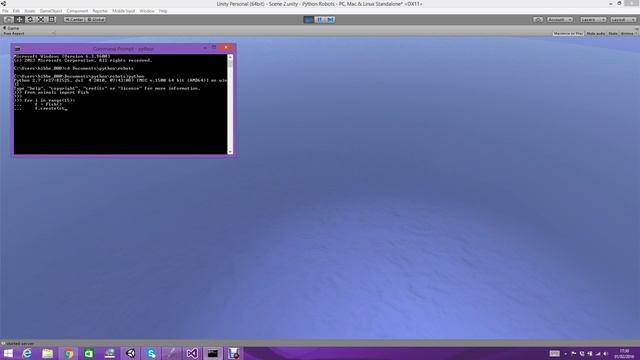Switch to Unity editor taskbar icon

click(131, 353)
